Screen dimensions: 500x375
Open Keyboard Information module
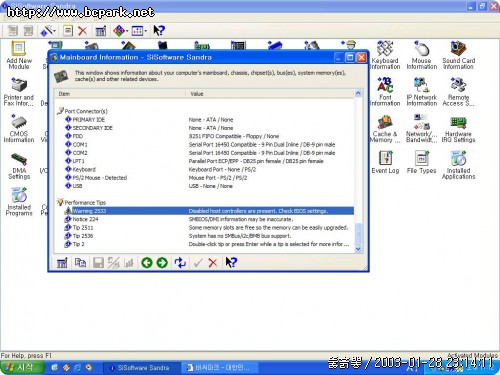(x=385, y=55)
